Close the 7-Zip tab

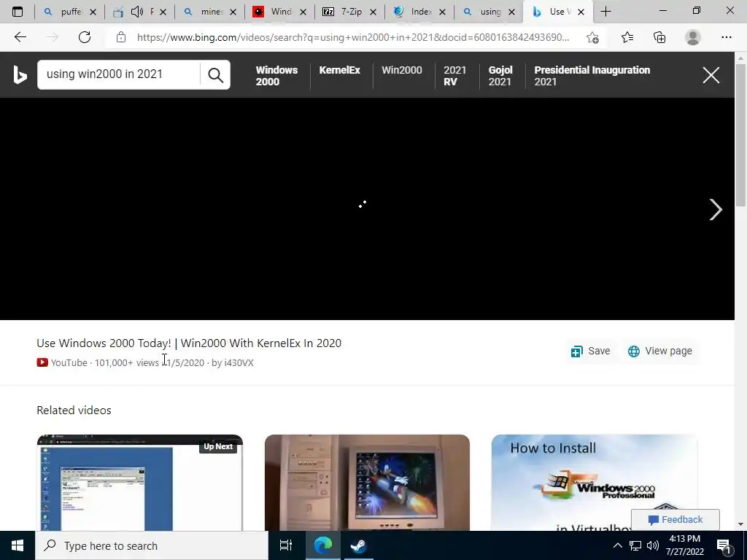click(373, 12)
